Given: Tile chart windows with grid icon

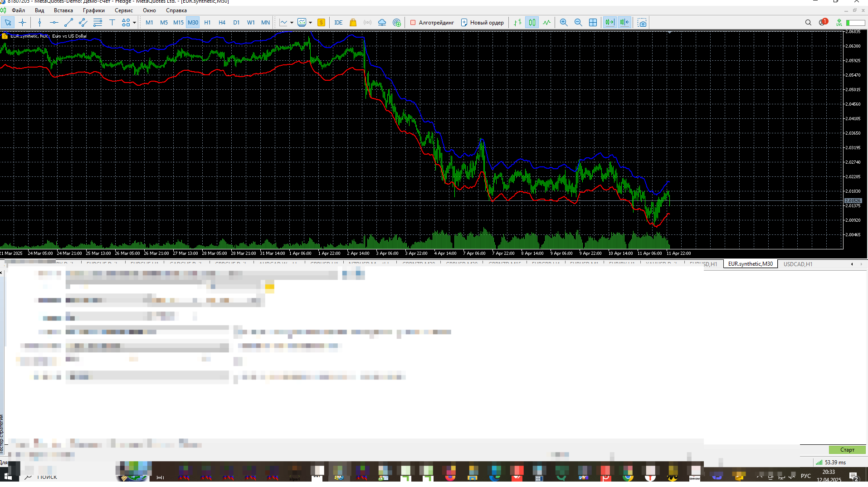Looking at the screenshot, I should [x=593, y=22].
